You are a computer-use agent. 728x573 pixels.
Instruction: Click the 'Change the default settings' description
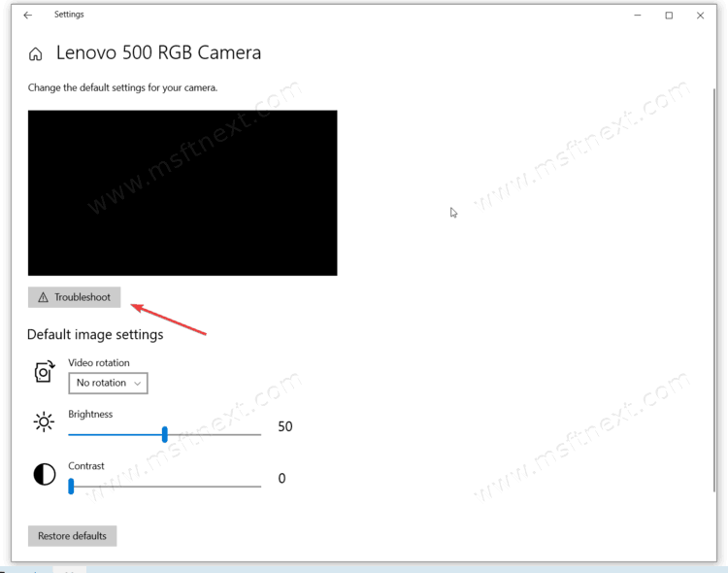tap(122, 87)
